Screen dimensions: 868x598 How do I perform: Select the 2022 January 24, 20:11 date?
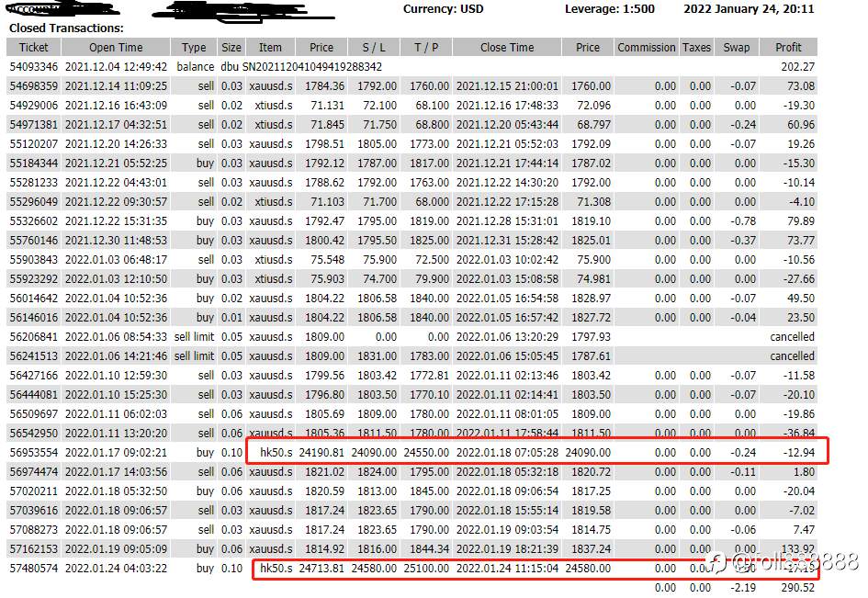749,9
